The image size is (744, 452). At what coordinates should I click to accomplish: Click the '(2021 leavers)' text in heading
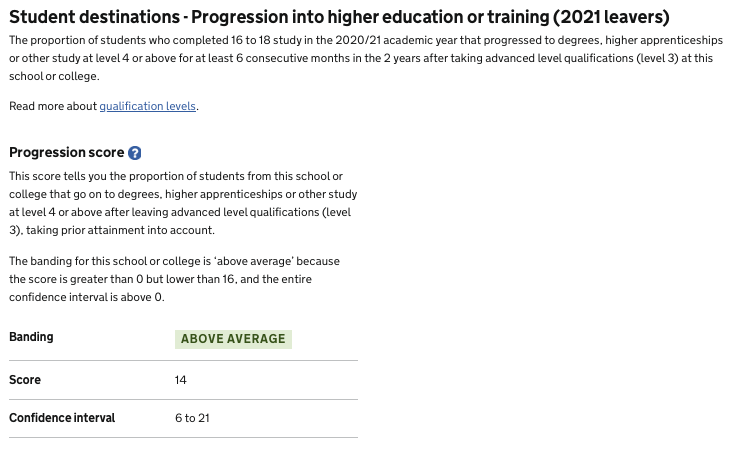[611, 17]
